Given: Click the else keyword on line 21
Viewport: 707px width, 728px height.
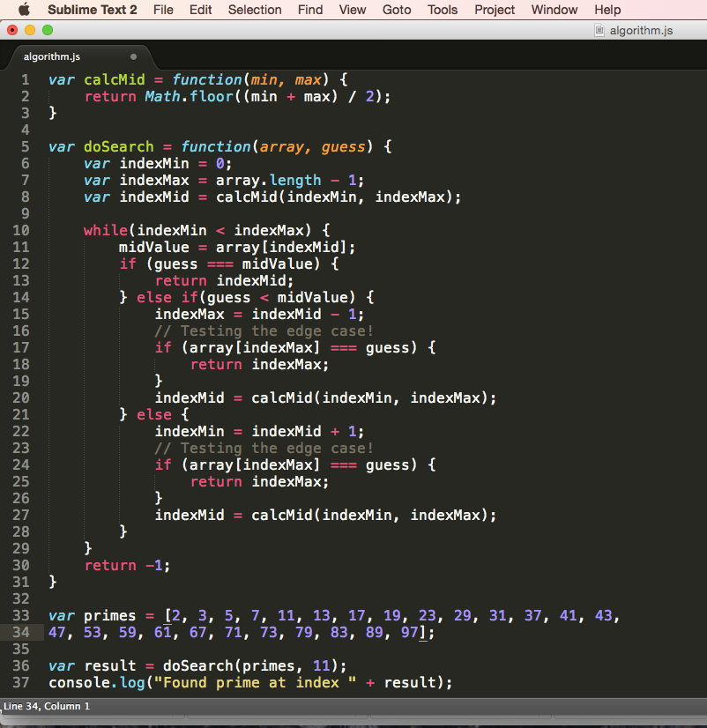Looking at the screenshot, I should (x=153, y=414).
